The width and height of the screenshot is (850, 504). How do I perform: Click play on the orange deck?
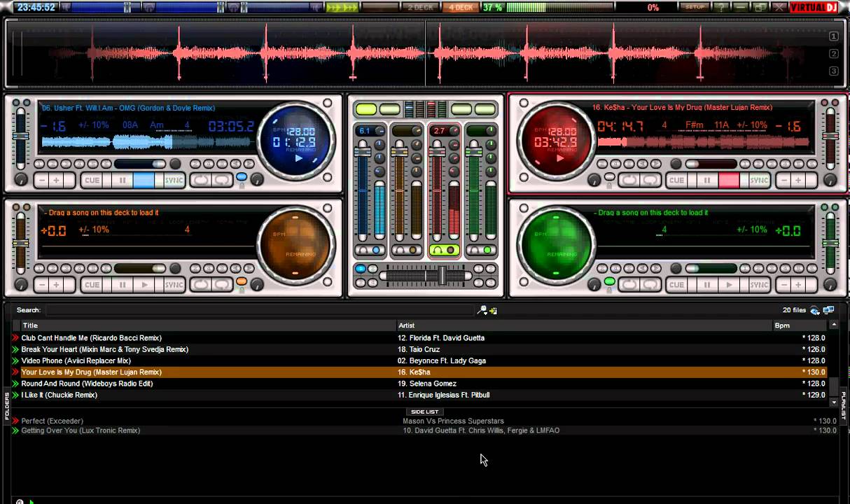tap(144, 285)
